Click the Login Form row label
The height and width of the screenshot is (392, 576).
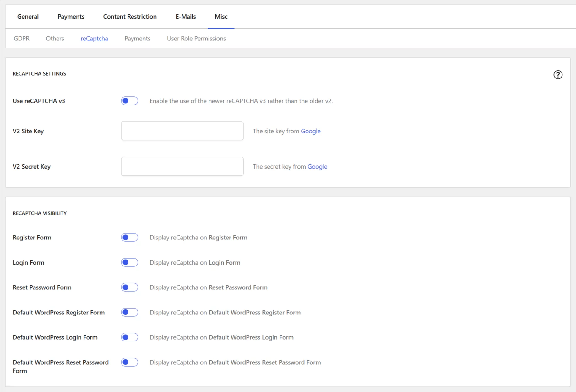point(28,262)
